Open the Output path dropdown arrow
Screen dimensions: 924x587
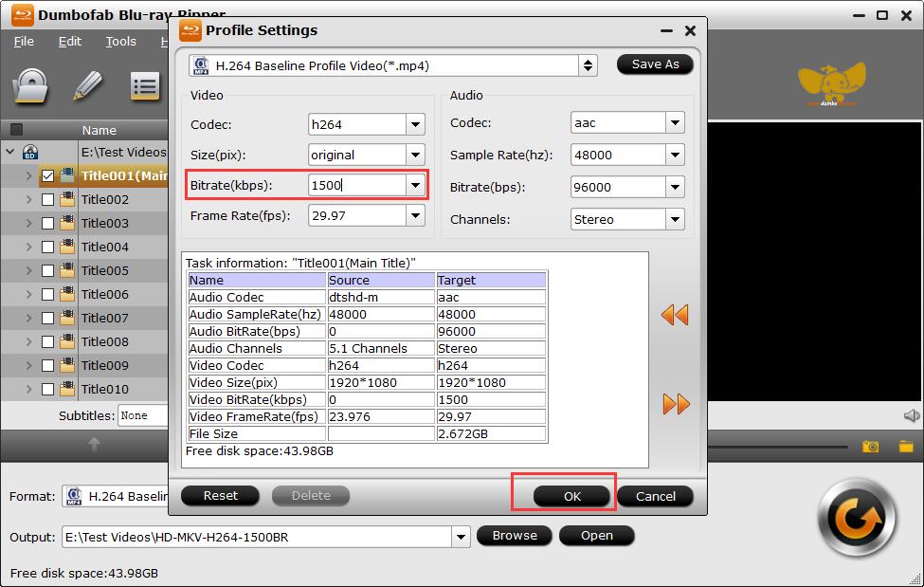[x=461, y=537]
